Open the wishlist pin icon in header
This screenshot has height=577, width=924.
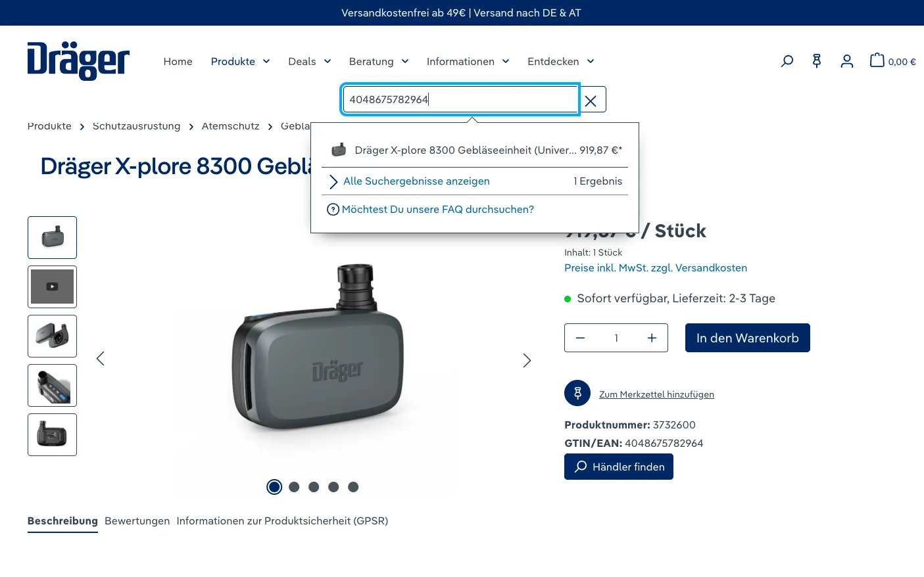point(817,61)
